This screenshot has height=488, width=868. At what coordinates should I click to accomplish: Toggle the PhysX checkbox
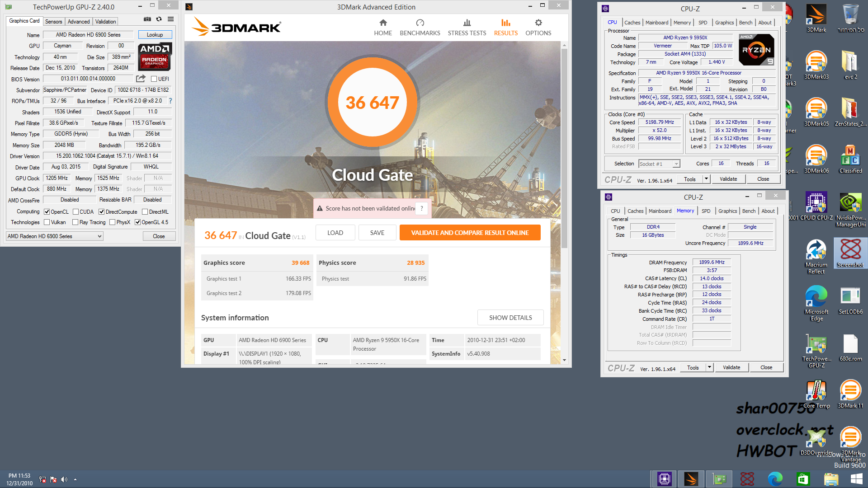click(112, 222)
